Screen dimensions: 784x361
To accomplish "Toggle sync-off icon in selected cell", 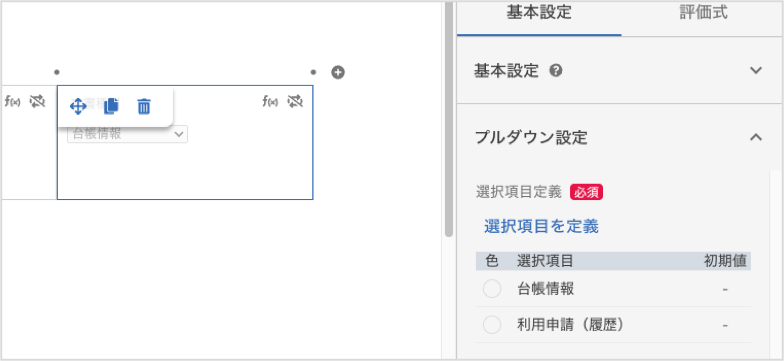I will click(x=296, y=102).
